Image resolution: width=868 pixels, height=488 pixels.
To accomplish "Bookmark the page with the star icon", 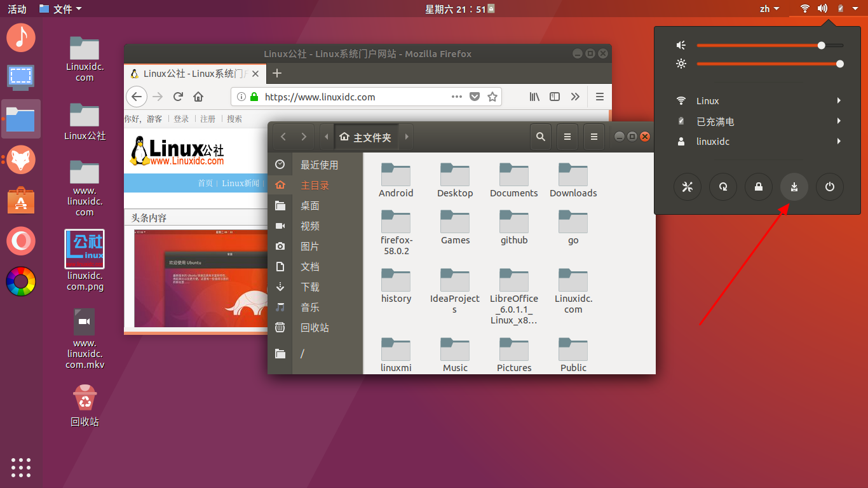I will click(x=492, y=97).
